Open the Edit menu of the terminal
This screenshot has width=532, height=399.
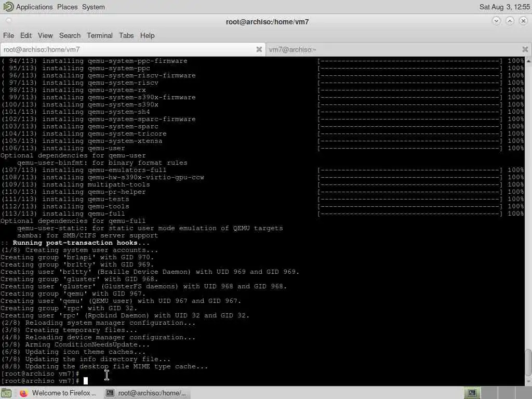tap(26, 35)
